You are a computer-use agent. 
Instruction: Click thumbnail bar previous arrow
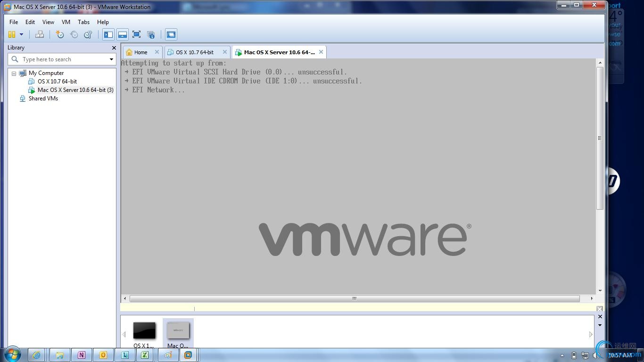pos(124,335)
